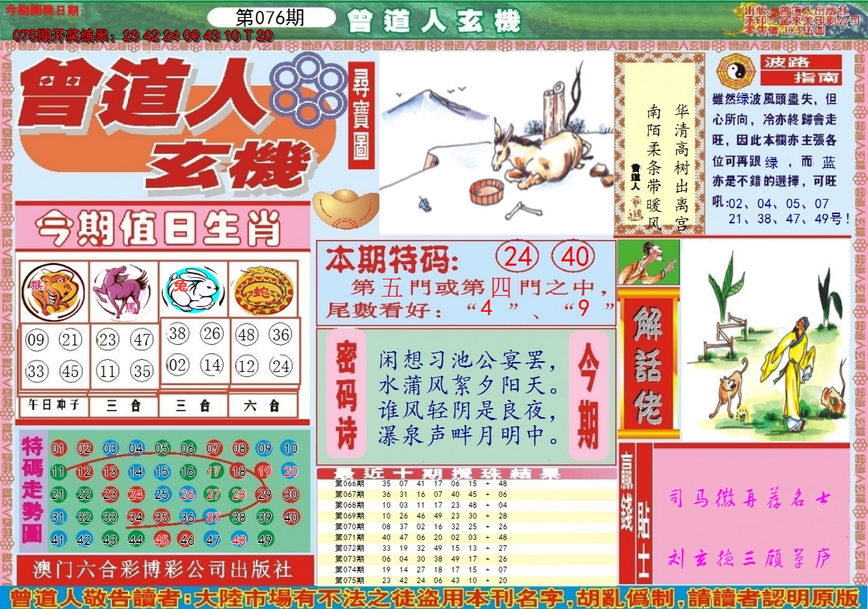
Task: Open the scholar and monkey illustration
Action: point(765,340)
